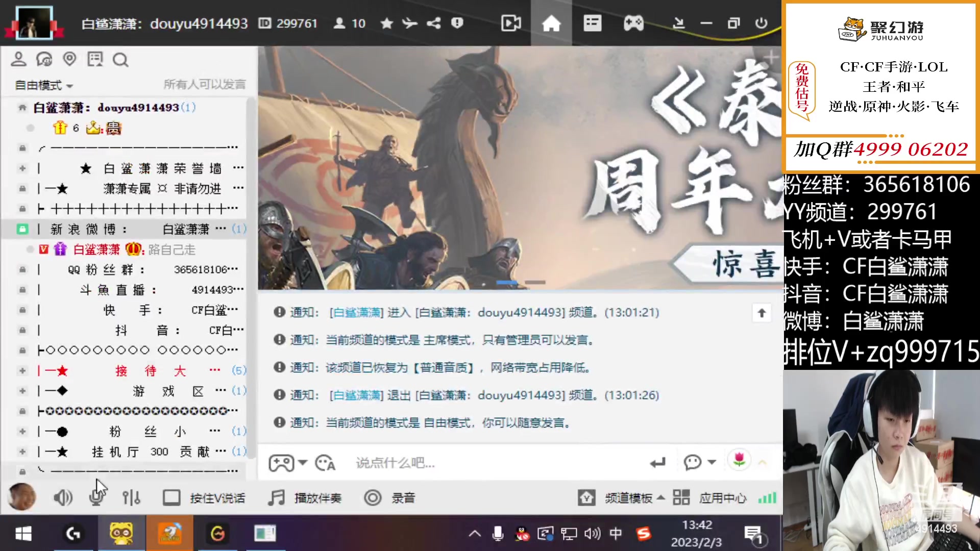Click my user avatar at the bottom left
The height and width of the screenshot is (551, 980).
(x=21, y=497)
